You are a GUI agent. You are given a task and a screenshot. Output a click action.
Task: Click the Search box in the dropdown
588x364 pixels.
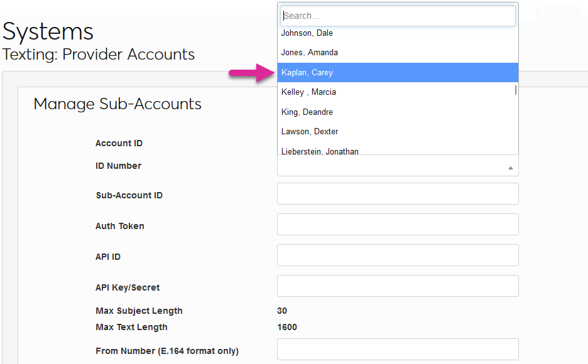tap(398, 16)
